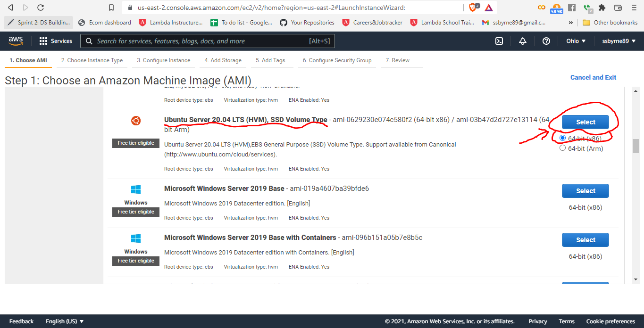The width and height of the screenshot is (644, 328).
Task: Click the padlock site info icon
Action: pyautogui.click(x=130, y=8)
